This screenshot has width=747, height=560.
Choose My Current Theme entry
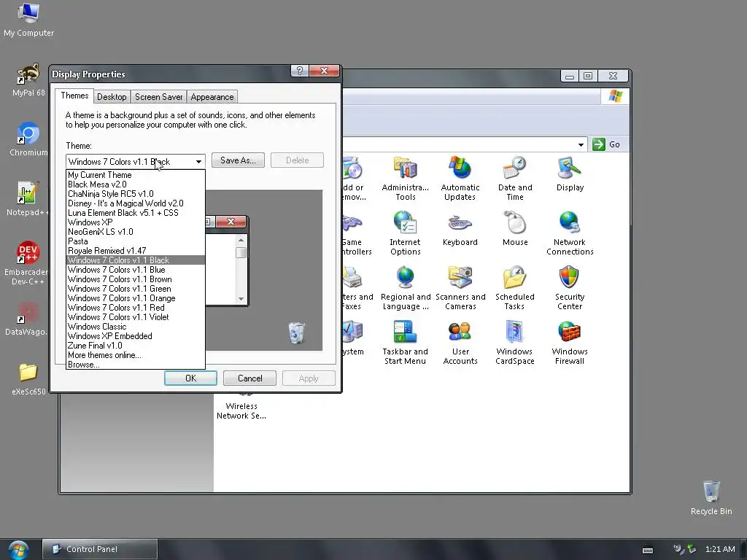point(135,175)
